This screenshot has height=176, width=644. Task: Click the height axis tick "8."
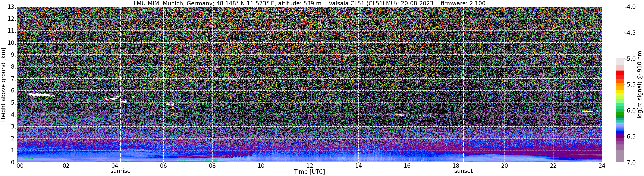[13, 66]
